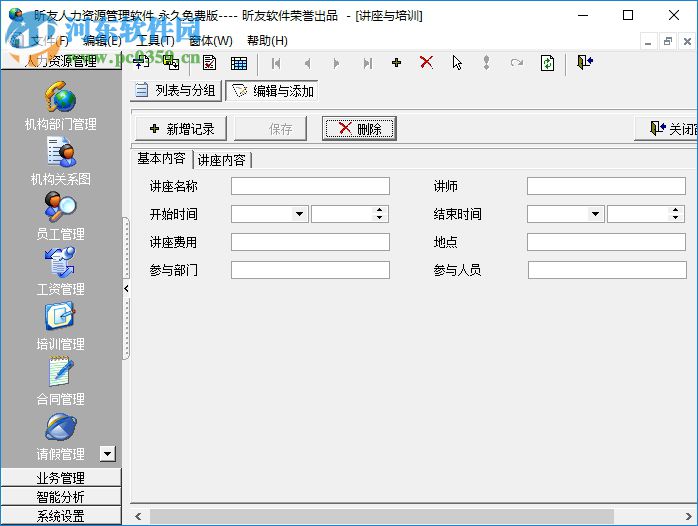Click the 地点 input field
Screen dimensions: 698x526
coord(606,242)
